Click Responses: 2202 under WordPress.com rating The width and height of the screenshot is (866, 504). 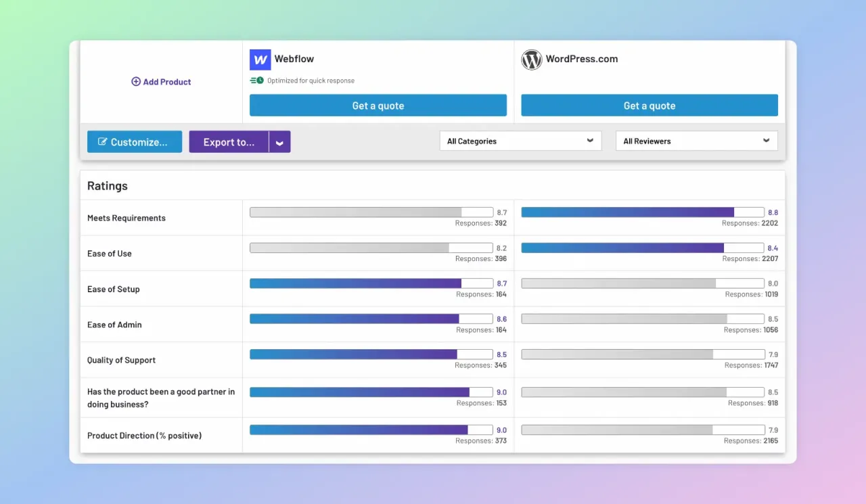coord(751,223)
